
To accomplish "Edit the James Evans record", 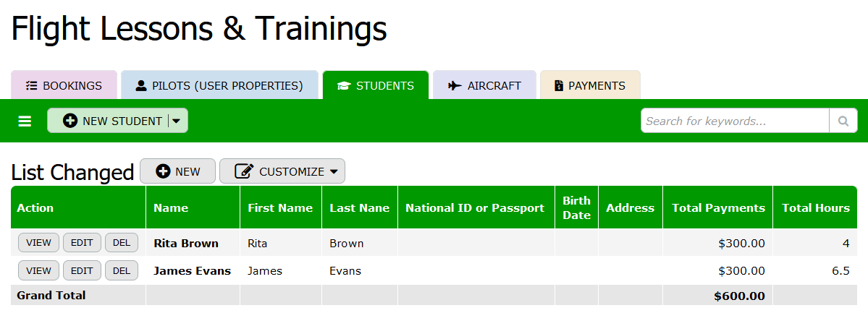I will [82, 271].
